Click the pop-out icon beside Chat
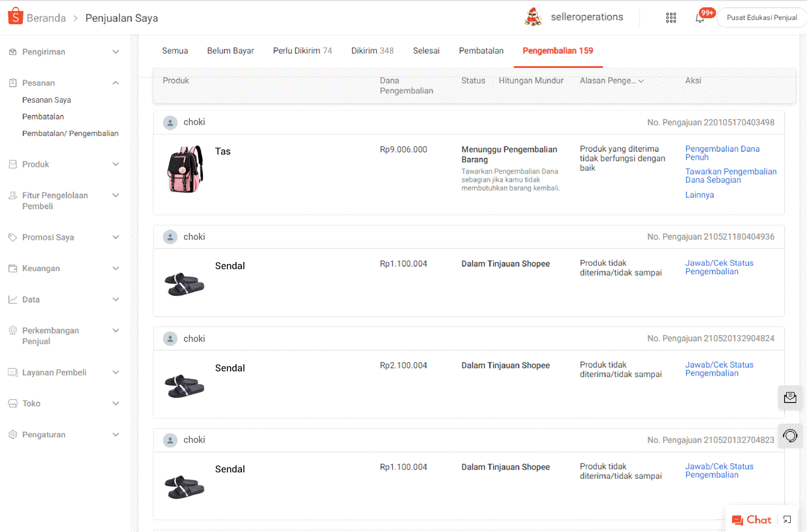Viewport: 807px width, 532px height. [x=788, y=519]
